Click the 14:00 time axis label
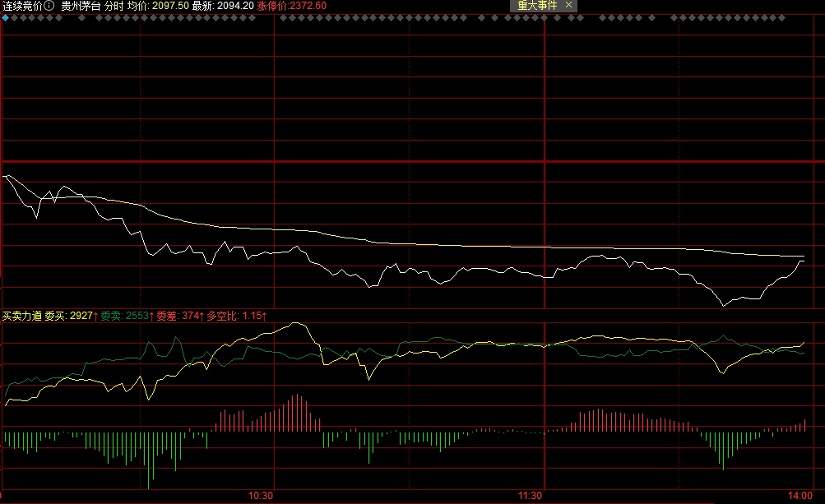Screen dimensions: 825x504 pos(800,496)
